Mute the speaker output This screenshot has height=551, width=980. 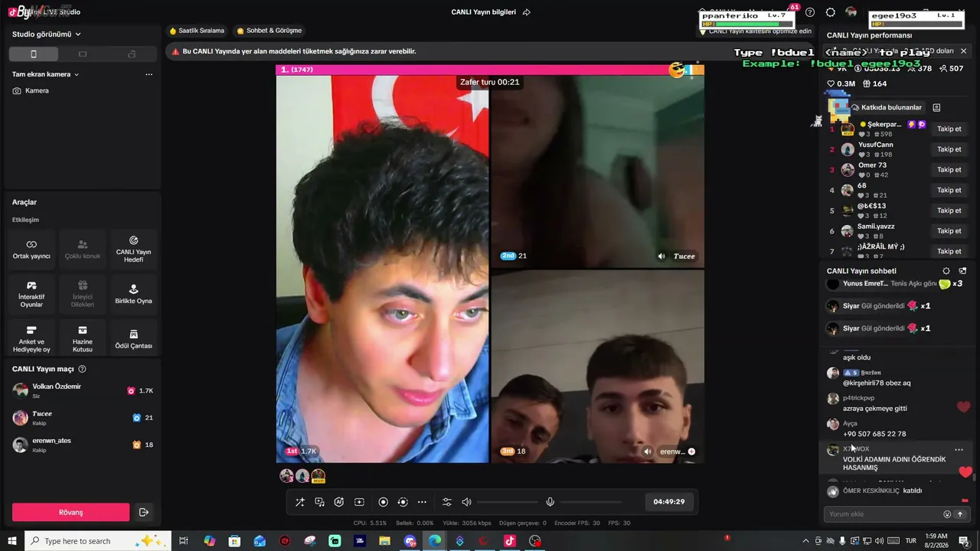(466, 502)
